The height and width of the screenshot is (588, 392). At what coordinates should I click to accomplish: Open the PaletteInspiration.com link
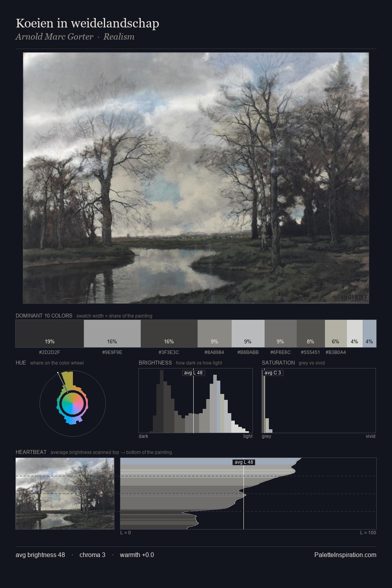click(x=345, y=555)
